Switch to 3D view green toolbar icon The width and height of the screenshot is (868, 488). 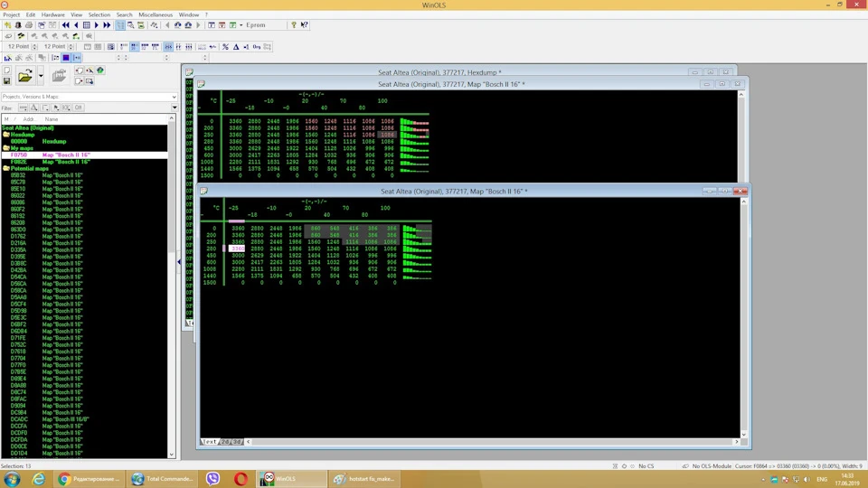(232, 25)
